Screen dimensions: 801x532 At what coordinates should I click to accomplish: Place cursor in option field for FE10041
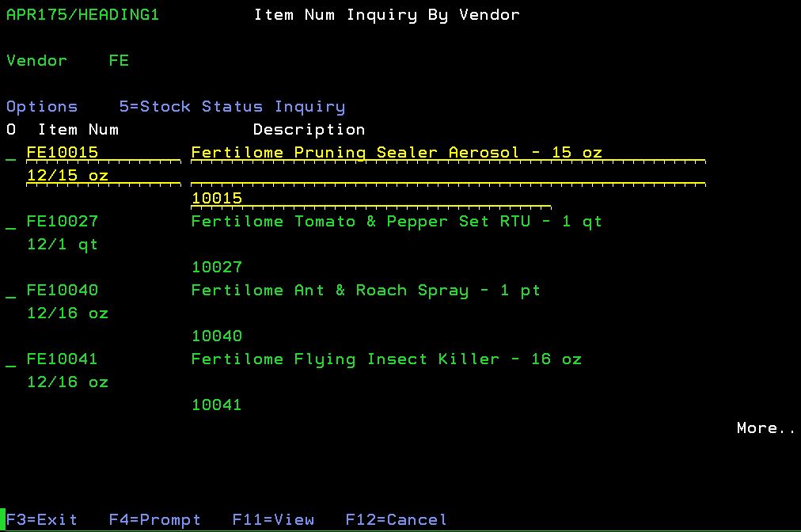pyautogui.click(x=11, y=360)
